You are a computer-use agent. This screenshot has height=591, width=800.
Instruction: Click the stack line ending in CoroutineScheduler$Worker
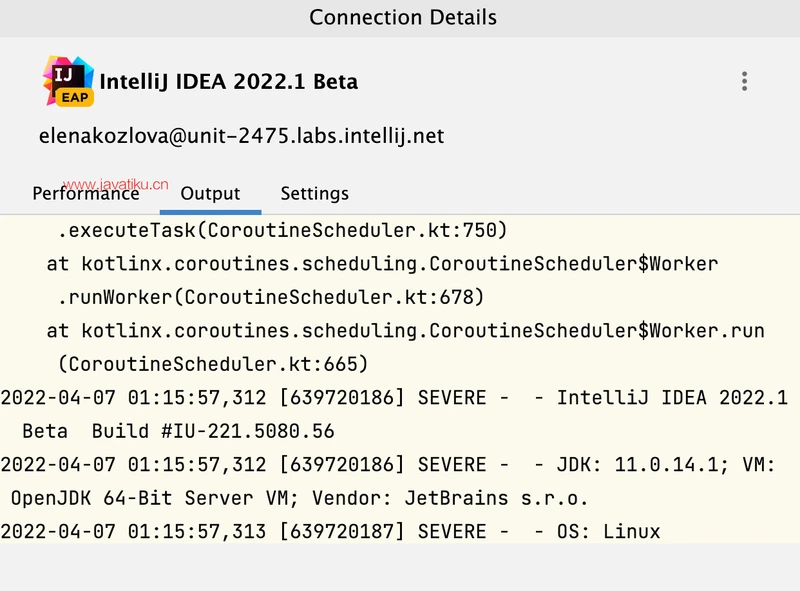(x=382, y=264)
